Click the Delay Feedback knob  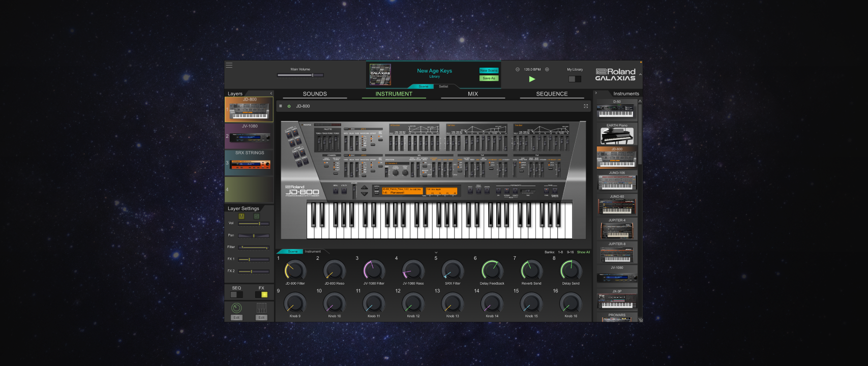pos(492,270)
